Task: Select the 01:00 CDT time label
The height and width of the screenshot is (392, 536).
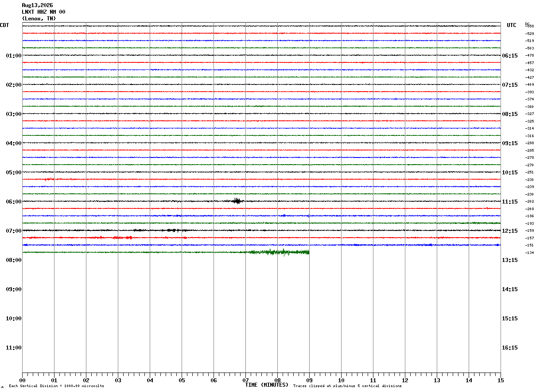Action: [14, 56]
